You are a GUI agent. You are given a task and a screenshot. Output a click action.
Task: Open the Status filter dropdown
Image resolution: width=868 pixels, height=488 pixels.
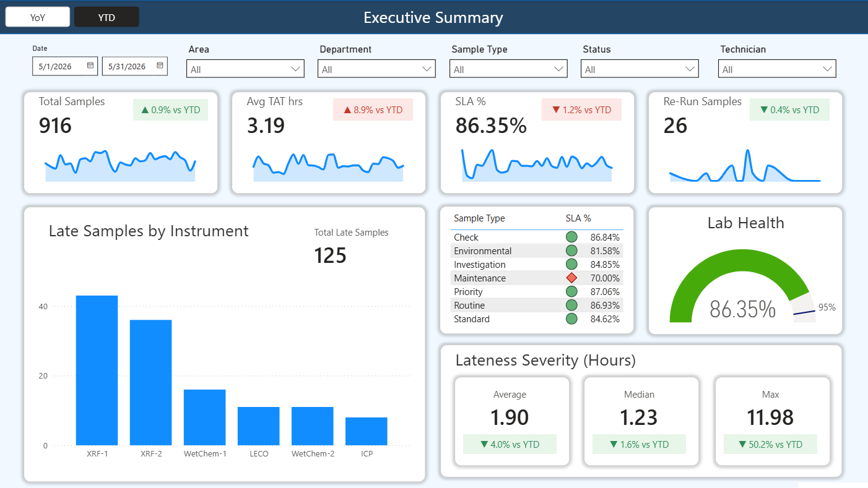640,69
